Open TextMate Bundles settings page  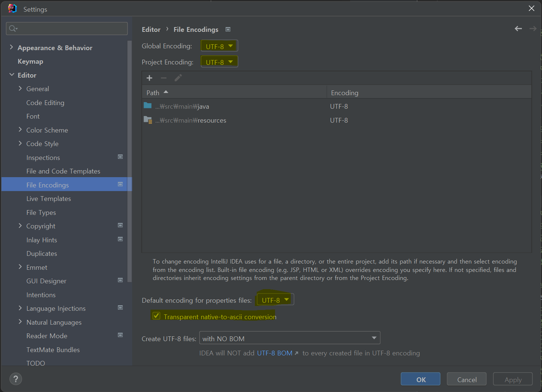tap(53, 350)
